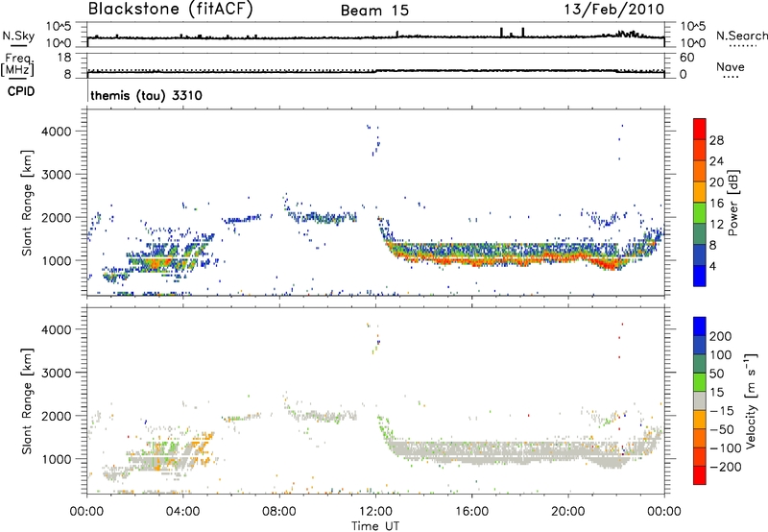768x532 pixels.
Task: Click the "Velocity [m s-1]" colorbar title
Action: pos(751,400)
